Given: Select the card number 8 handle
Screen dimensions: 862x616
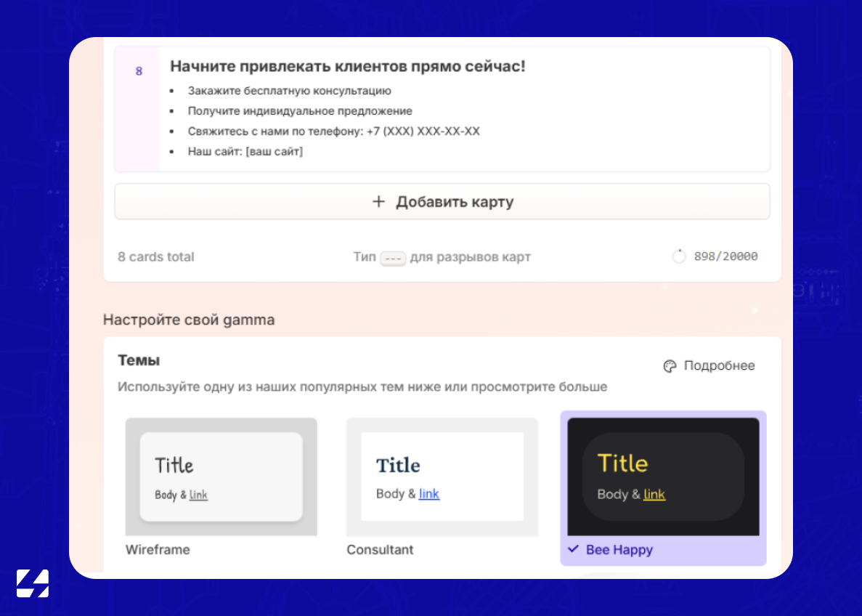Looking at the screenshot, I should click(x=138, y=71).
